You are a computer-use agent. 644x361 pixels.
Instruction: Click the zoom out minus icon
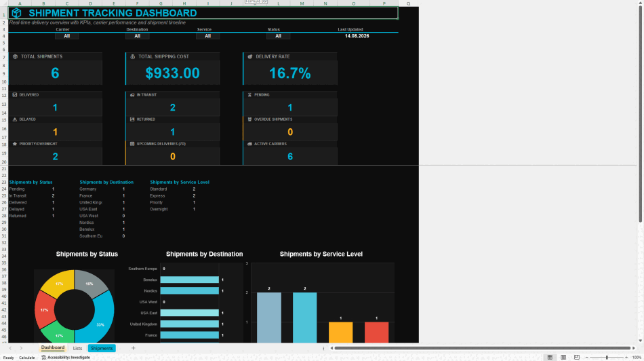pyautogui.click(x=586, y=358)
